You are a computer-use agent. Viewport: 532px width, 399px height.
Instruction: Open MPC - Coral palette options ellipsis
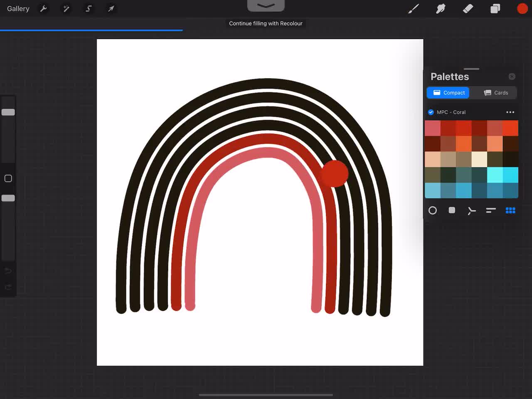[x=510, y=112]
